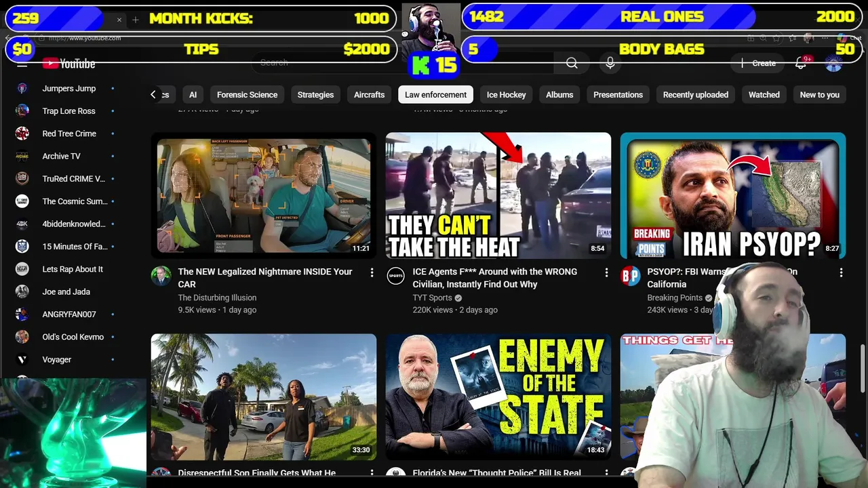Close the browser tab with X

click(119, 20)
